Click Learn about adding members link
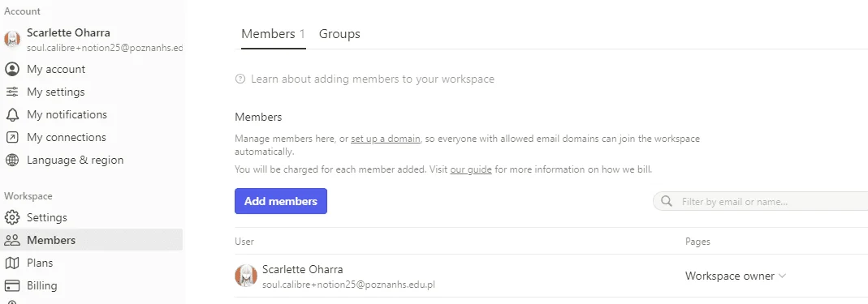The width and height of the screenshot is (868, 304). coord(373,79)
